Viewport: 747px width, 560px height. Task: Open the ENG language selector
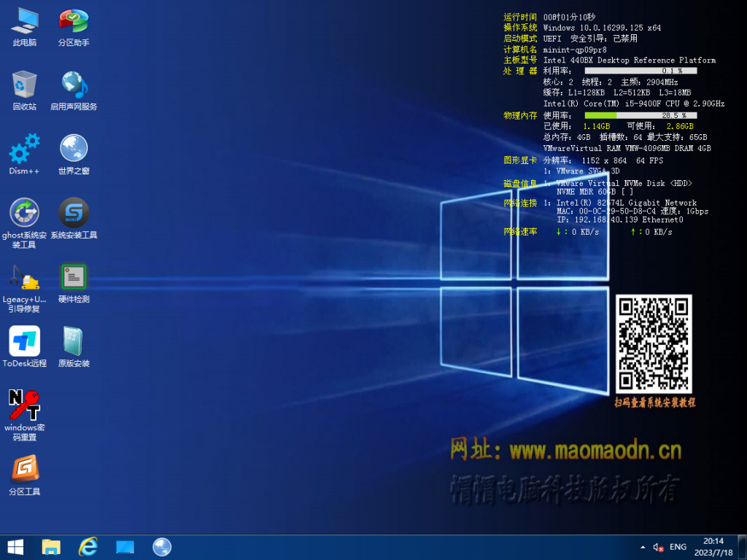[x=678, y=546]
